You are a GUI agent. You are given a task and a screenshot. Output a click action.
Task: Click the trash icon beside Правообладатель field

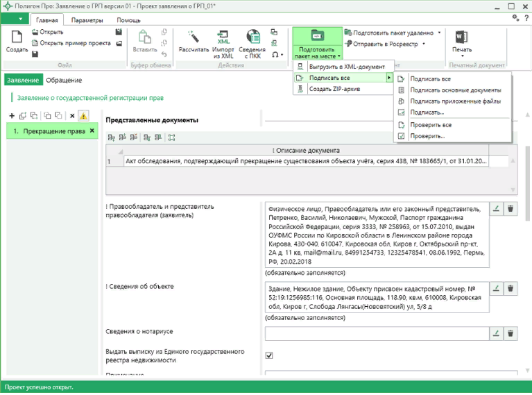click(x=510, y=208)
